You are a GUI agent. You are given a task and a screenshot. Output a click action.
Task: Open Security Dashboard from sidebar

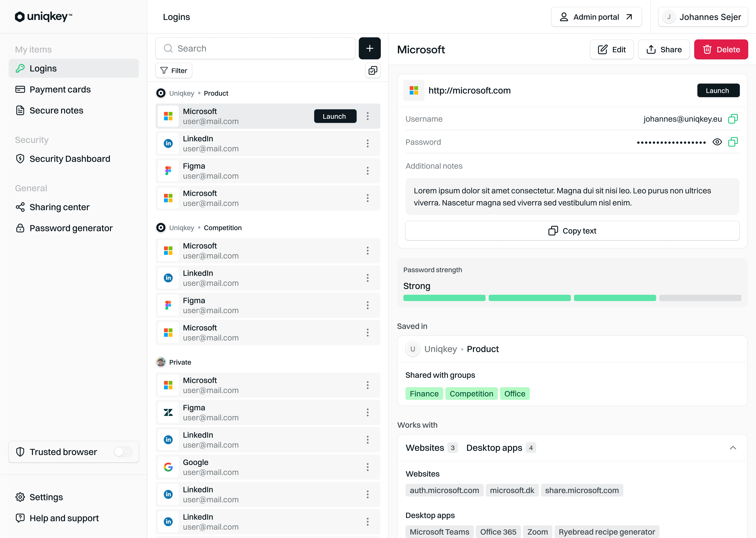(70, 159)
